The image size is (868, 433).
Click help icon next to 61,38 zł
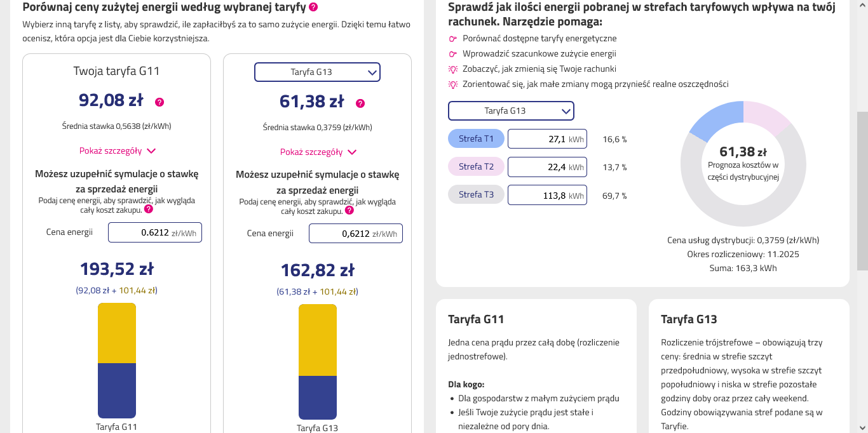coord(360,103)
